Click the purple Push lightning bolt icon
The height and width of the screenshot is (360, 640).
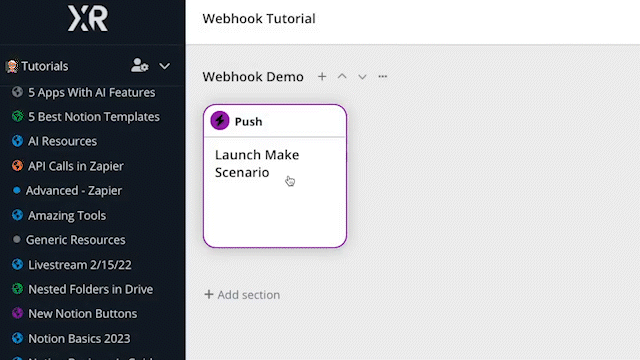point(220,121)
